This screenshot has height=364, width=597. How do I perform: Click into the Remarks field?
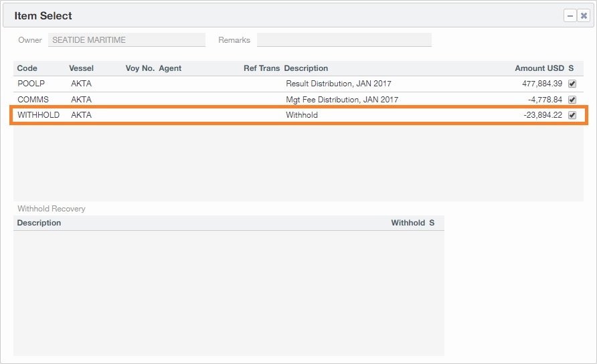pos(344,40)
